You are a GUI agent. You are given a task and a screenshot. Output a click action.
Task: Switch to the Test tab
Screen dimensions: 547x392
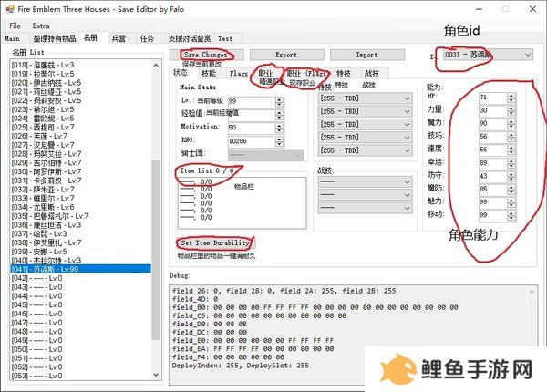[x=225, y=38]
